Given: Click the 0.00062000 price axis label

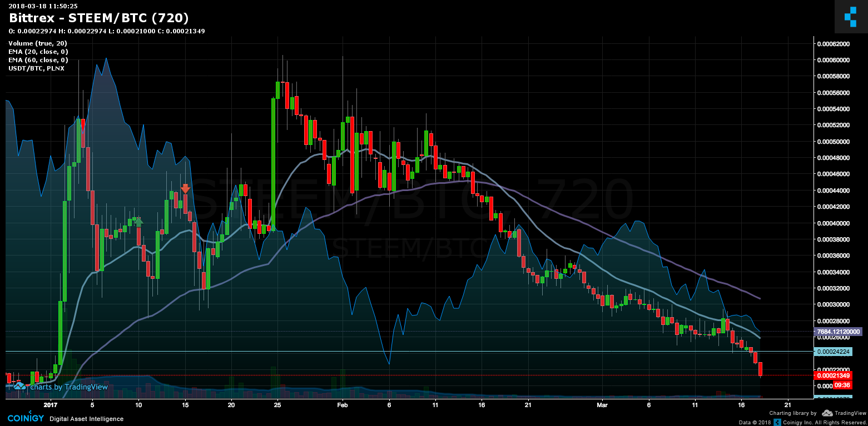Looking at the screenshot, I should pos(834,44).
